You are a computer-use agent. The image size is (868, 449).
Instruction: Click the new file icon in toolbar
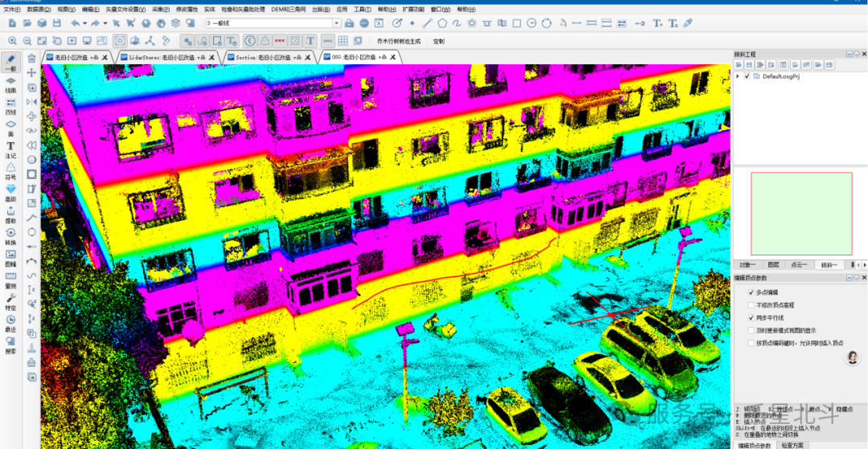pos(12,23)
